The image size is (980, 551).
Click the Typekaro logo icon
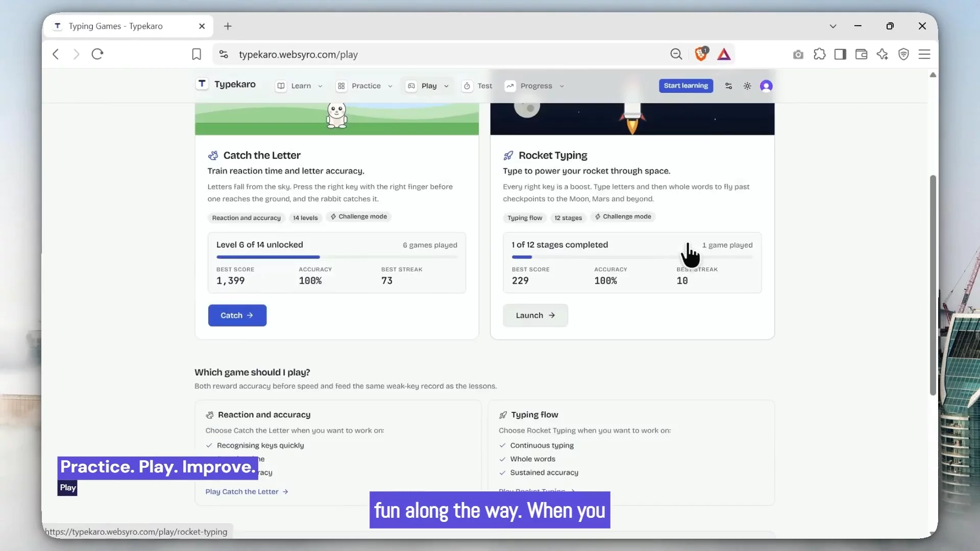(x=202, y=84)
